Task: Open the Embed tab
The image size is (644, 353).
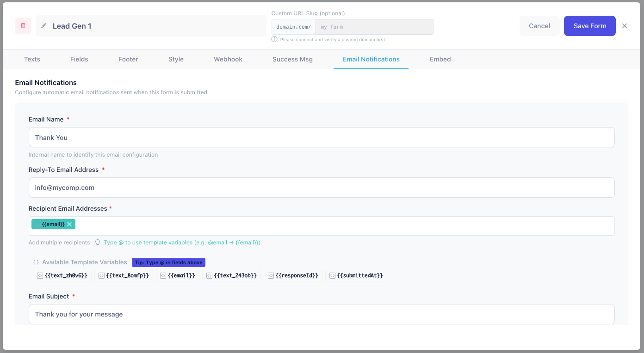Action: pyautogui.click(x=440, y=59)
